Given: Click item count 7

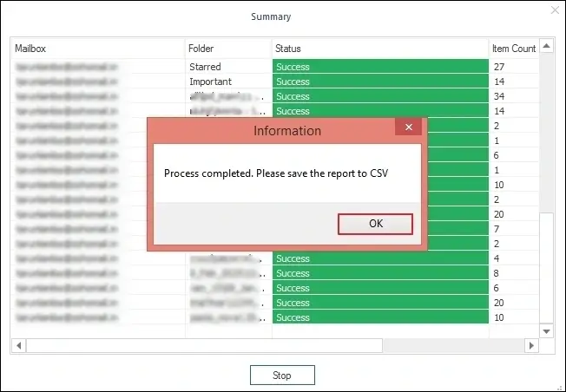Looking at the screenshot, I should 497,229.
